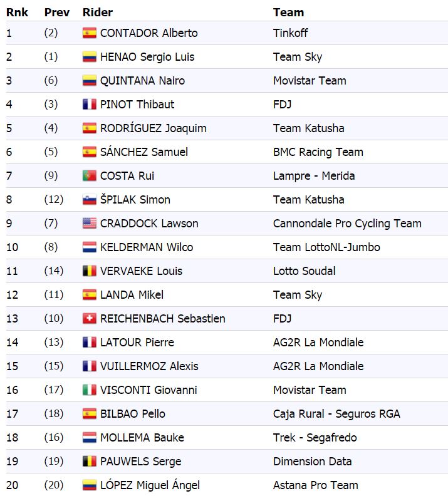Sort by the Rnk column header
This screenshot has height=496, width=448.
pyautogui.click(x=17, y=13)
